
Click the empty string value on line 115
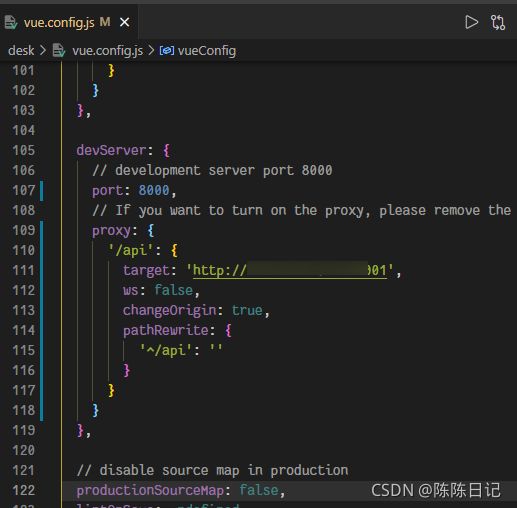[x=216, y=348]
